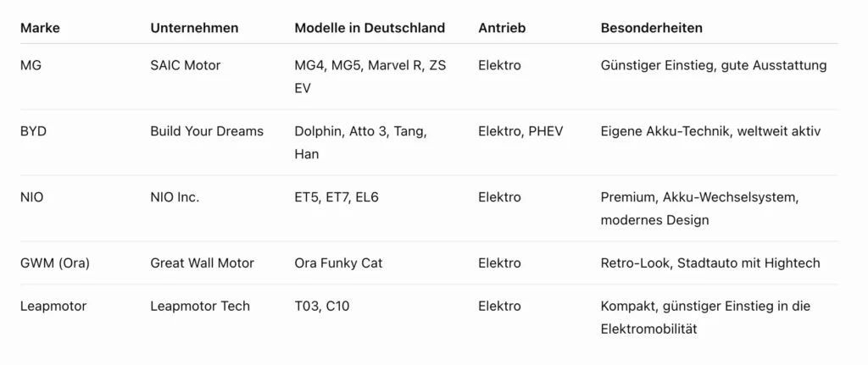Click the Build Your Dreams cell
Viewport: 868px width, 365px height.
tap(207, 131)
